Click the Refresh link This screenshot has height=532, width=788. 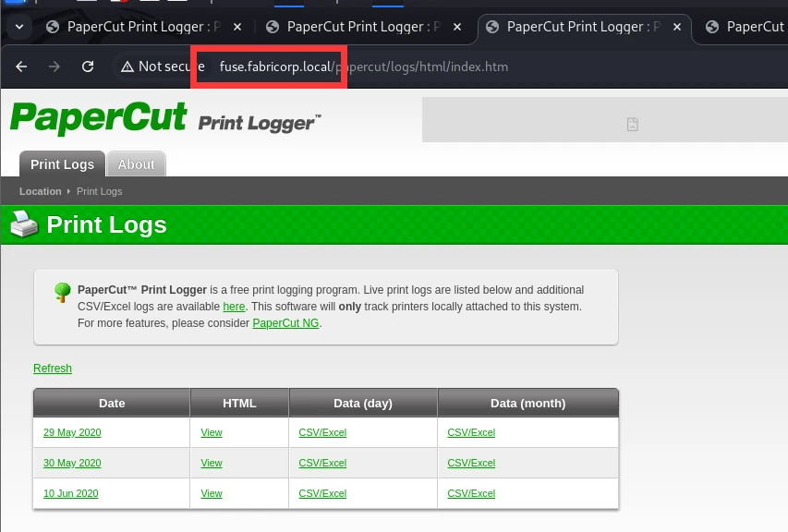pos(53,369)
